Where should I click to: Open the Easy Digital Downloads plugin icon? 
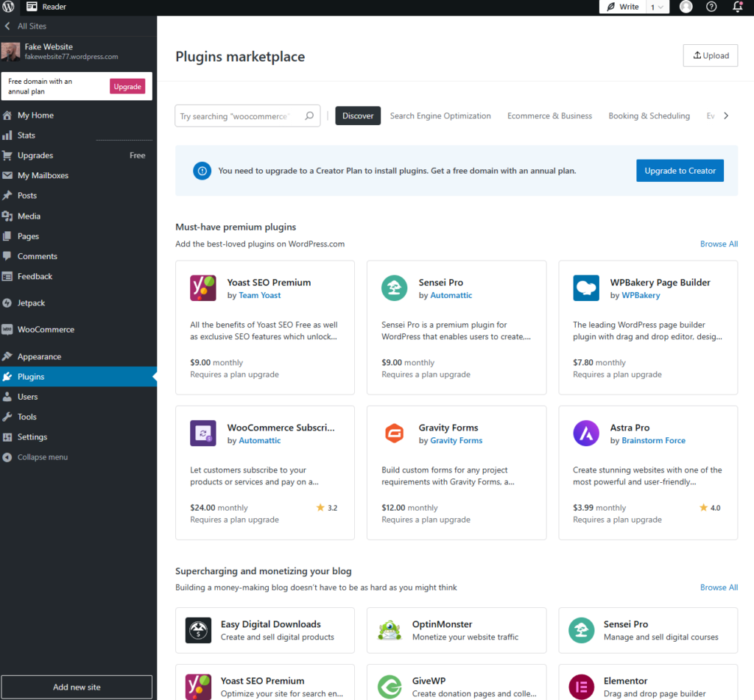[199, 630]
